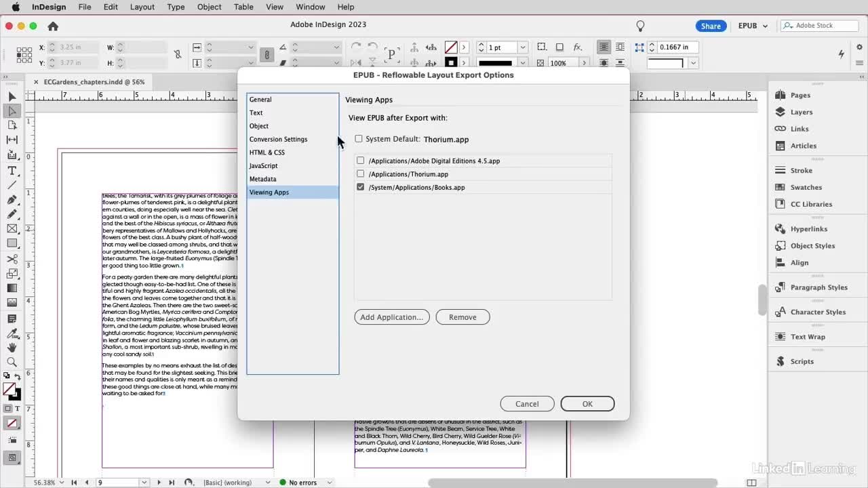Select the Pen tool
Screen dimensions: 868x488
click(x=12, y=200)
